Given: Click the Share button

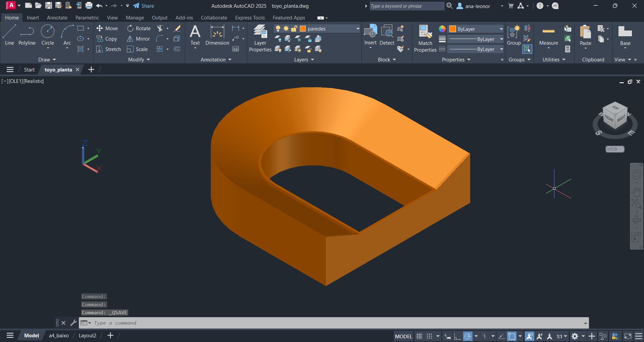Looking at the screenshot, I should pos(144,6).
